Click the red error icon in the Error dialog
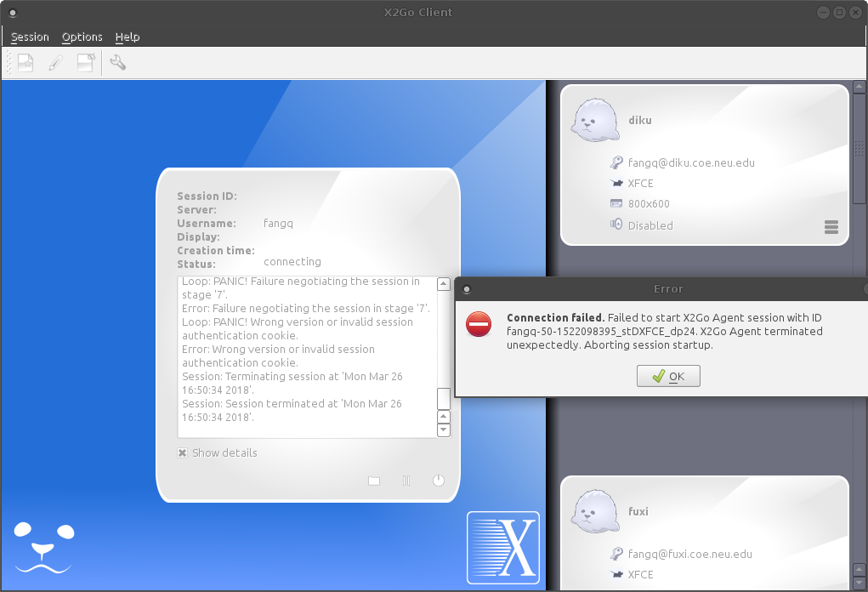 (479, 325)
